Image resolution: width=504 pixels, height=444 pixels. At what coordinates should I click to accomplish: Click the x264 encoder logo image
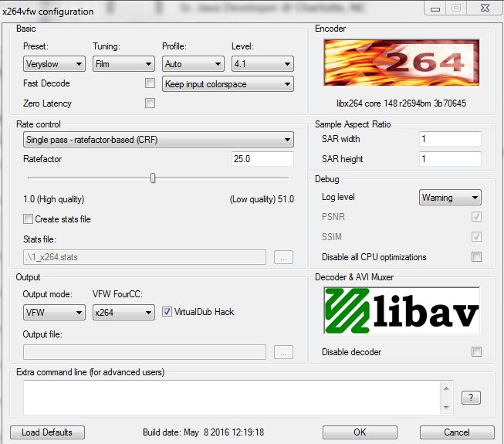click(401, 63)
